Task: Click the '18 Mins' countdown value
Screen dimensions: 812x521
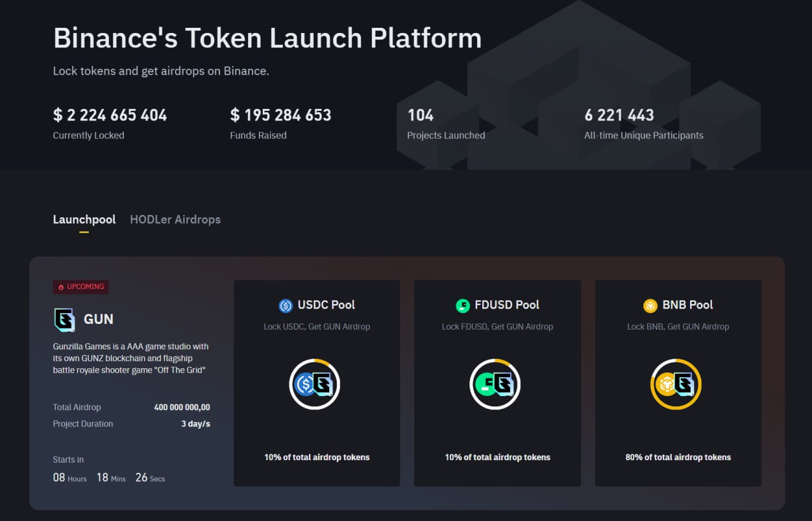Action: [111, 478]
